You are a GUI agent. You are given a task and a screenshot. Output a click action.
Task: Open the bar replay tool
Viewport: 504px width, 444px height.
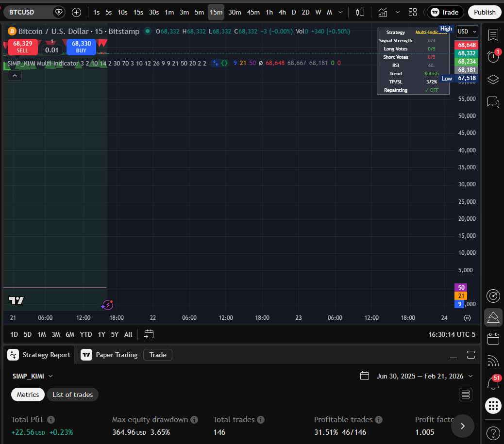coord(360,12)
